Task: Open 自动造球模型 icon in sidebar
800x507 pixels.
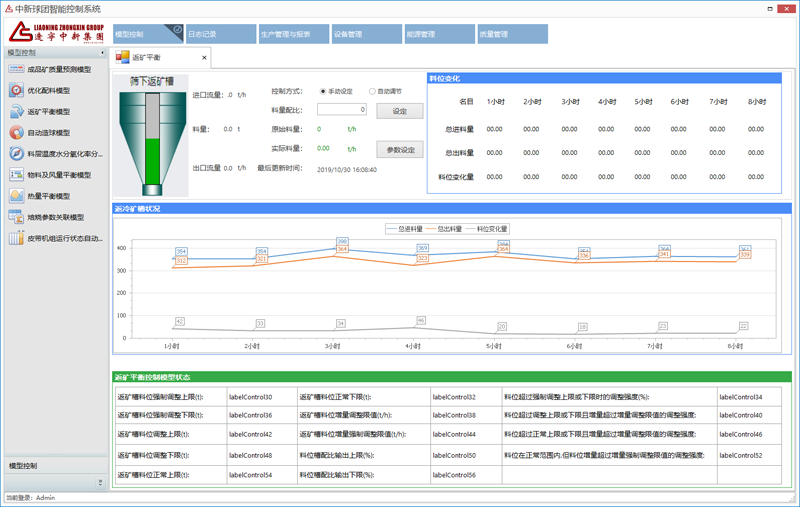Action: (16, 133)
